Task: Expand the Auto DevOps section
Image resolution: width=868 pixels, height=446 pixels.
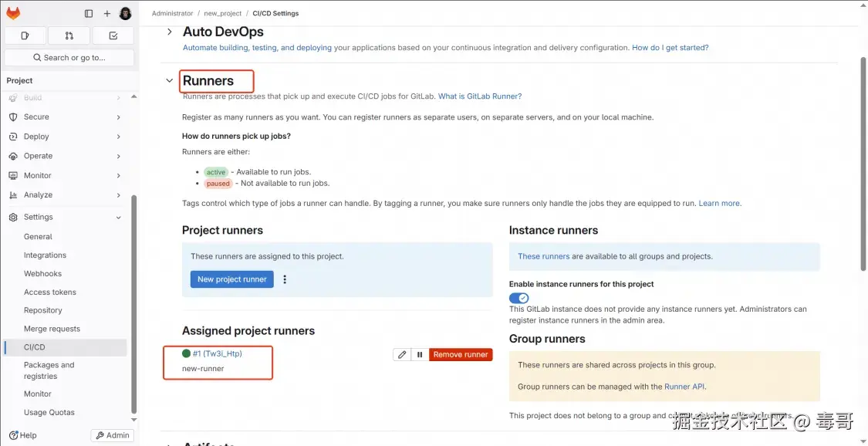Action: pyautogui.click(x=170, y=32)
